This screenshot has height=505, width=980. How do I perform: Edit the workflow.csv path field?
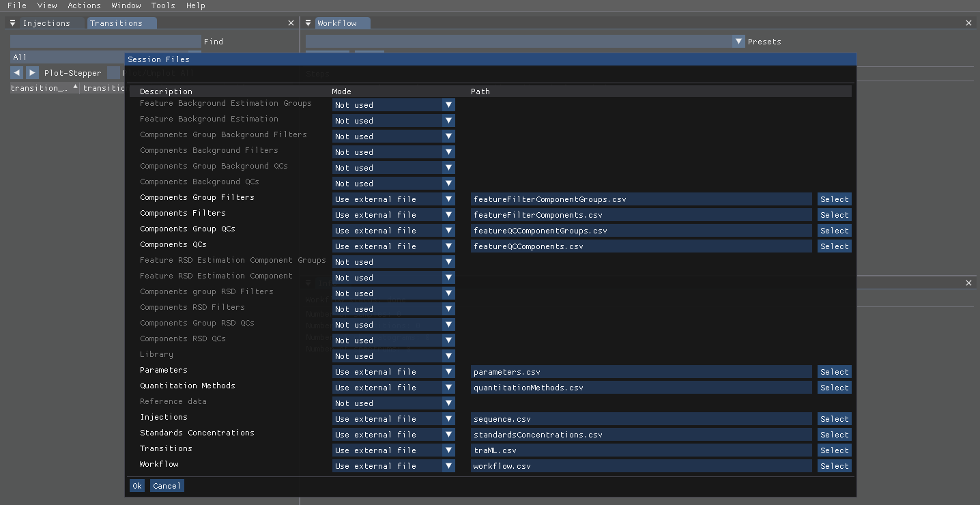[642, 466]
